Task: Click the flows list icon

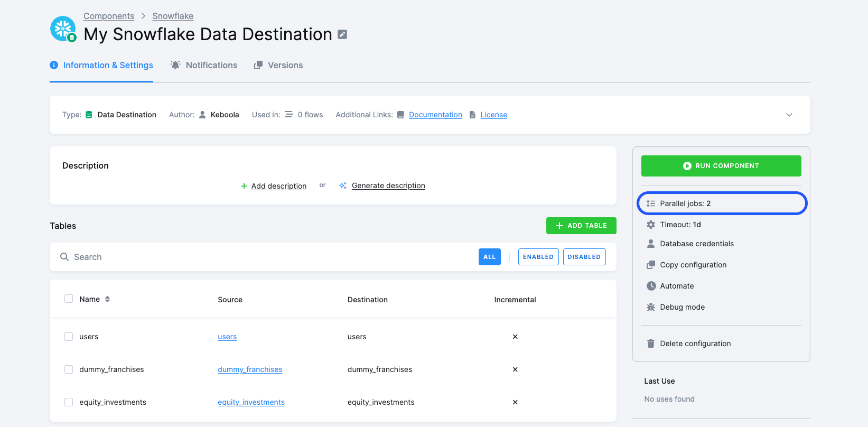Action: click(x=289, y=114)
